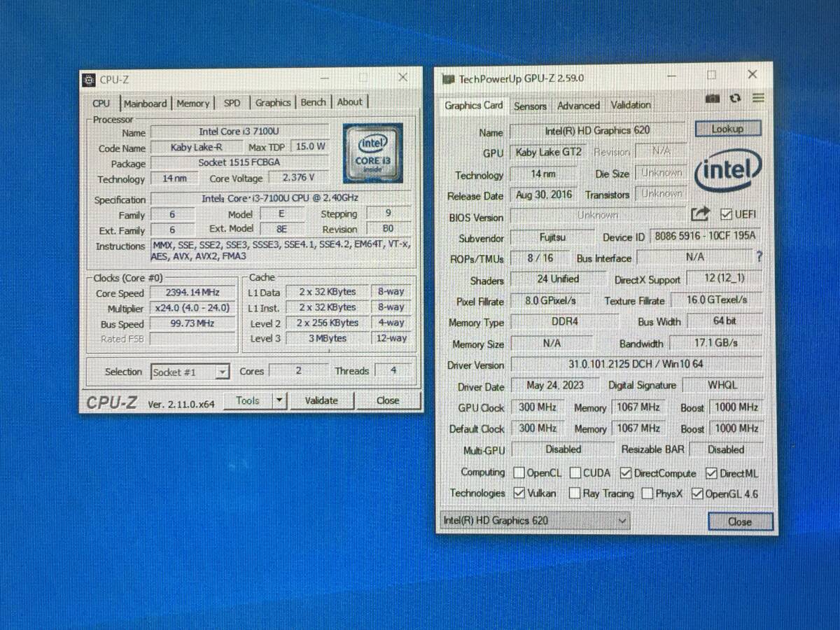The image size is (840, 630).
Task: Click the Shaders value 24 Unified
Action: (558, 279)
